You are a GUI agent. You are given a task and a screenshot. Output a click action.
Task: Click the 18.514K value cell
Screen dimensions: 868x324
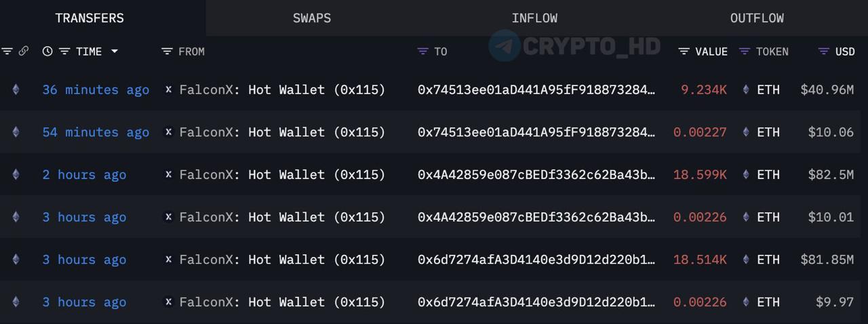point(700,260)
